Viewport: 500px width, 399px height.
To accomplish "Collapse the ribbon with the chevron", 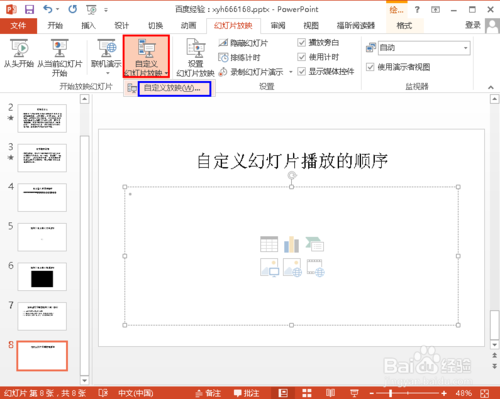I will coord(491,87).
